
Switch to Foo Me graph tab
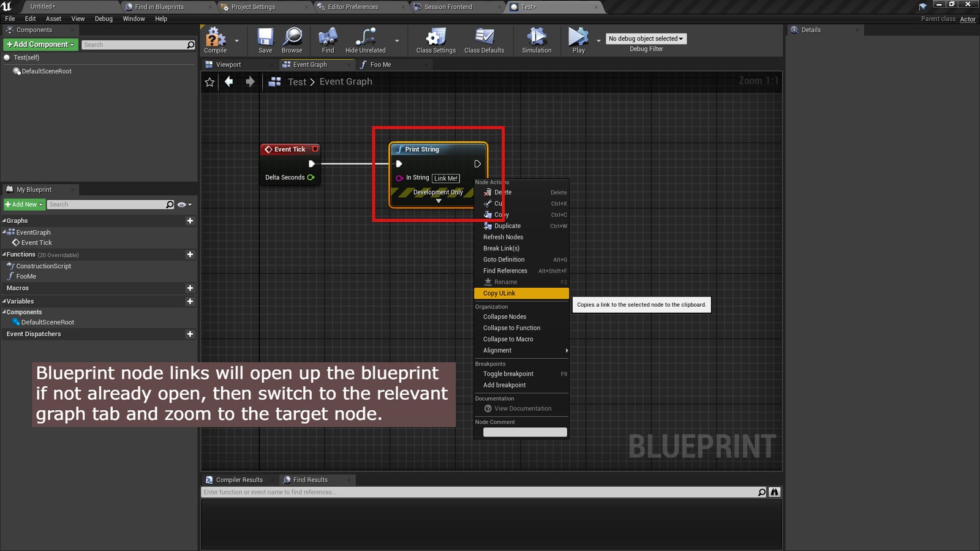click(x=380, y=64)
